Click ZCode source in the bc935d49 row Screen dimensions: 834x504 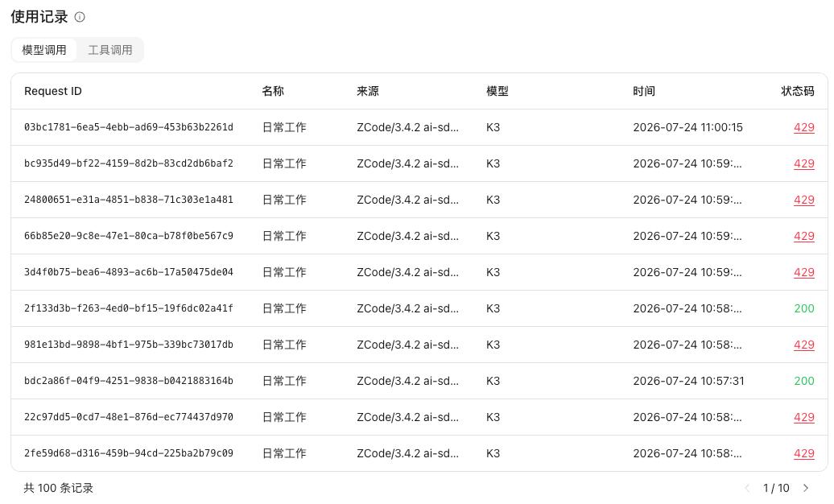click(x=407, y=163)
